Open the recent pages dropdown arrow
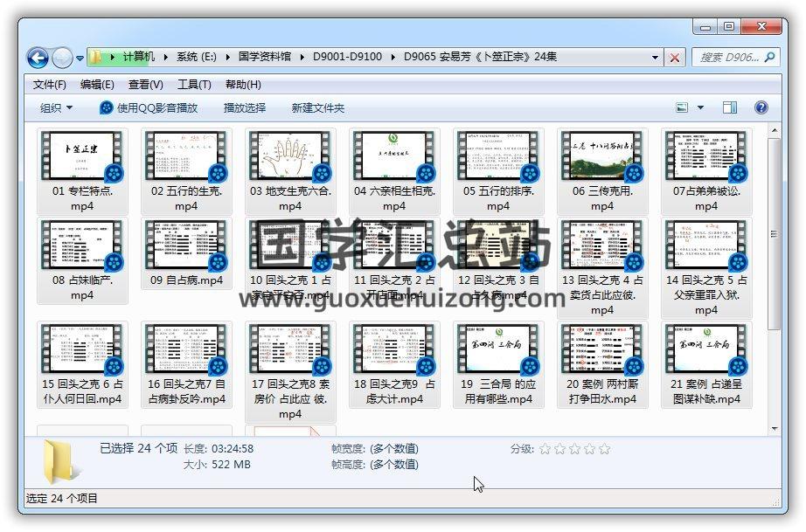 (x=80, y=59)
